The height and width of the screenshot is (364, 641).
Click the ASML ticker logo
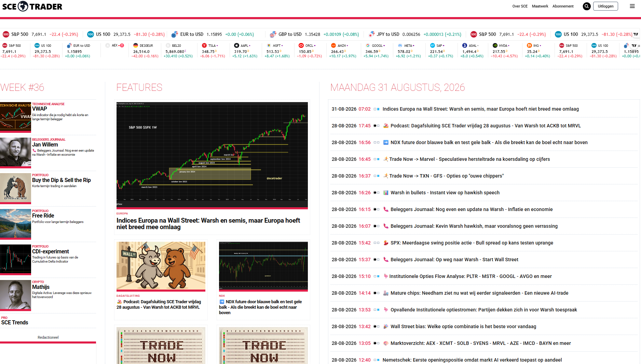[x=465, y=45]
